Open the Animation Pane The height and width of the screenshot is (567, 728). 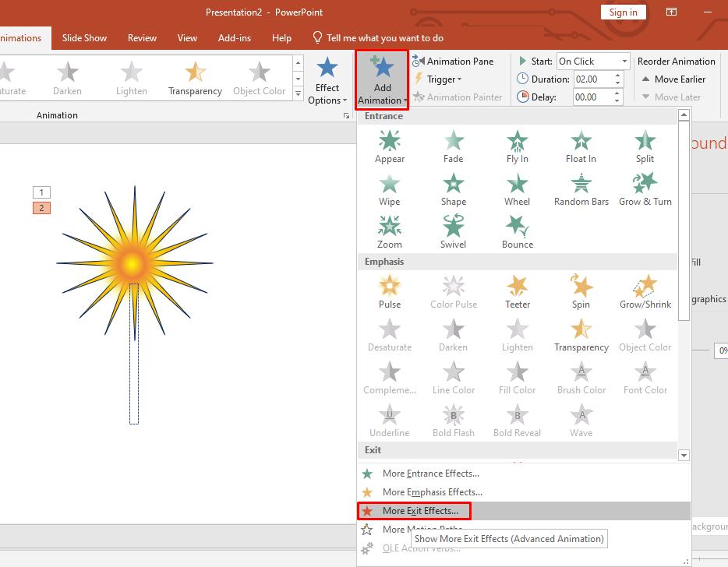[456, 61]
